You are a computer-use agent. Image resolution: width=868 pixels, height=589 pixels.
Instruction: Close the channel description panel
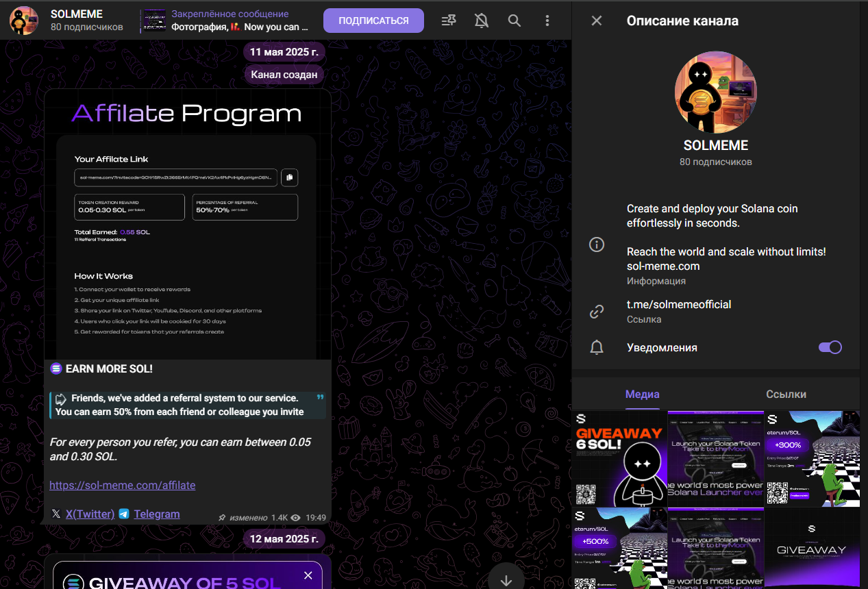tap(597, 21)
